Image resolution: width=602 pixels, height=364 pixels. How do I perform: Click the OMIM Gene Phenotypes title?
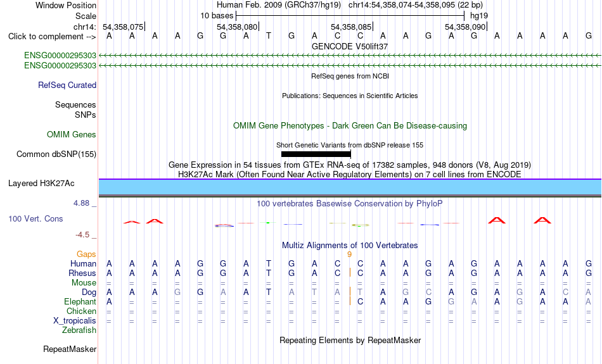coord(350,126)
